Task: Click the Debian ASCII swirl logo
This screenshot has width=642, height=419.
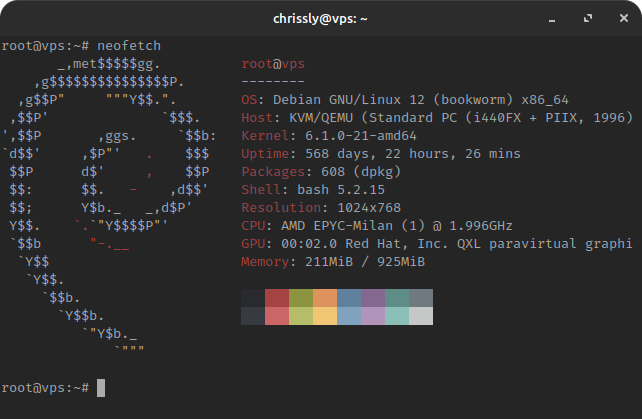Action: point(109,207)
